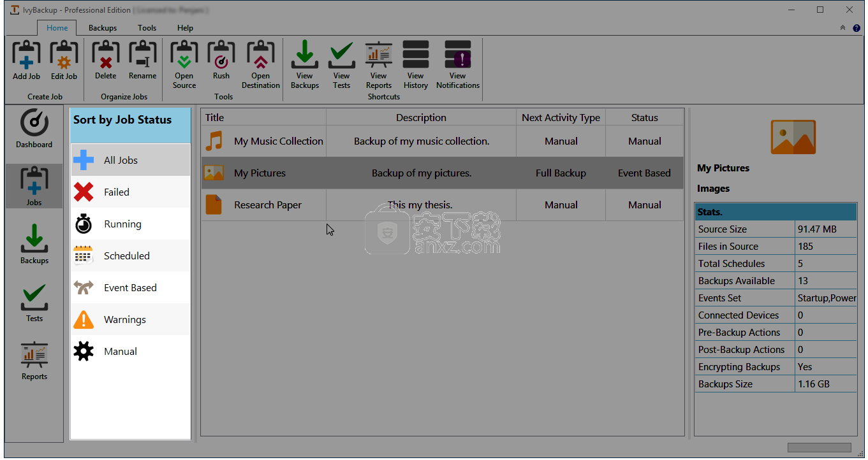Filter jobs by Manual status
Image resolution: width=868 pixels, height=460 pixels.
tap(131, 351)
